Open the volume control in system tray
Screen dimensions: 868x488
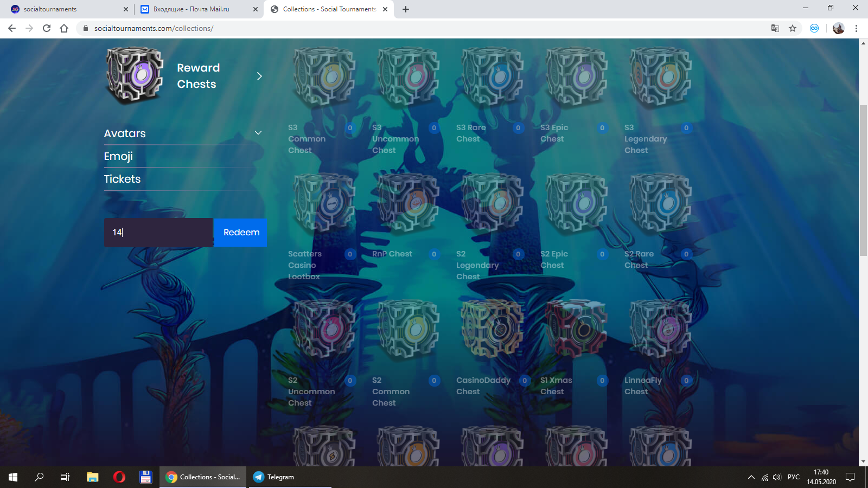[x=777, y=477]
